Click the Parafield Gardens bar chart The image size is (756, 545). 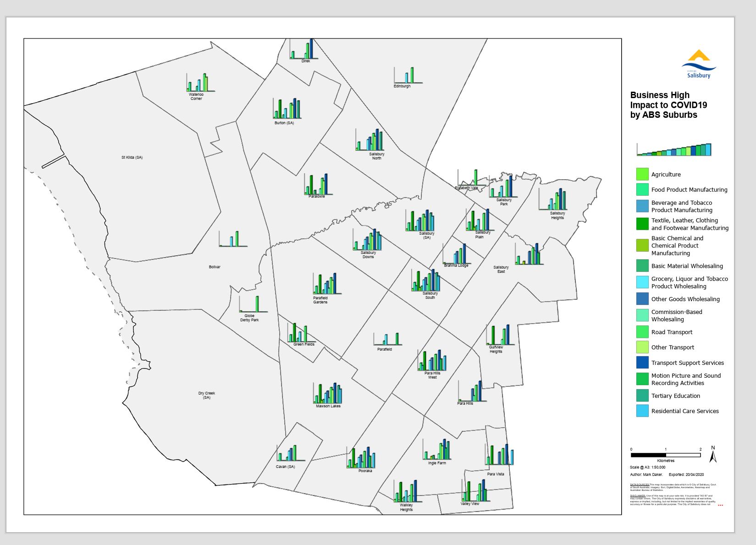pos(327,284)
